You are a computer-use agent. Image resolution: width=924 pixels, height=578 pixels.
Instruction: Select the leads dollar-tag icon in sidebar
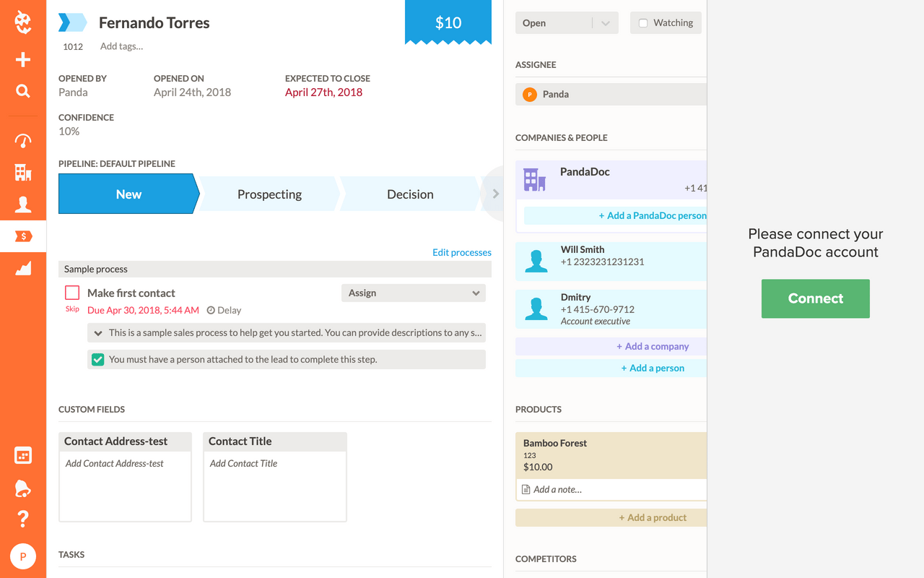pyautogui.click(x=23, y=236)
